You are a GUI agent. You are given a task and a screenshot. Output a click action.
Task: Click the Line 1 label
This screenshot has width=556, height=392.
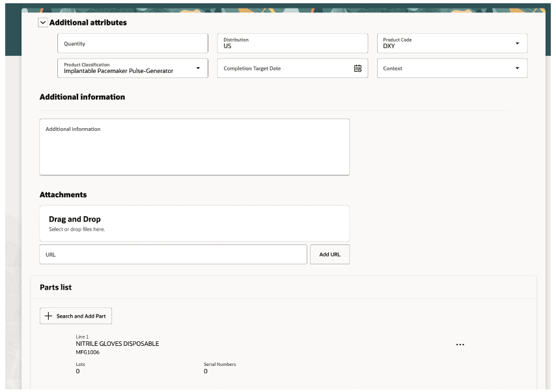click(x=82, y=337)
